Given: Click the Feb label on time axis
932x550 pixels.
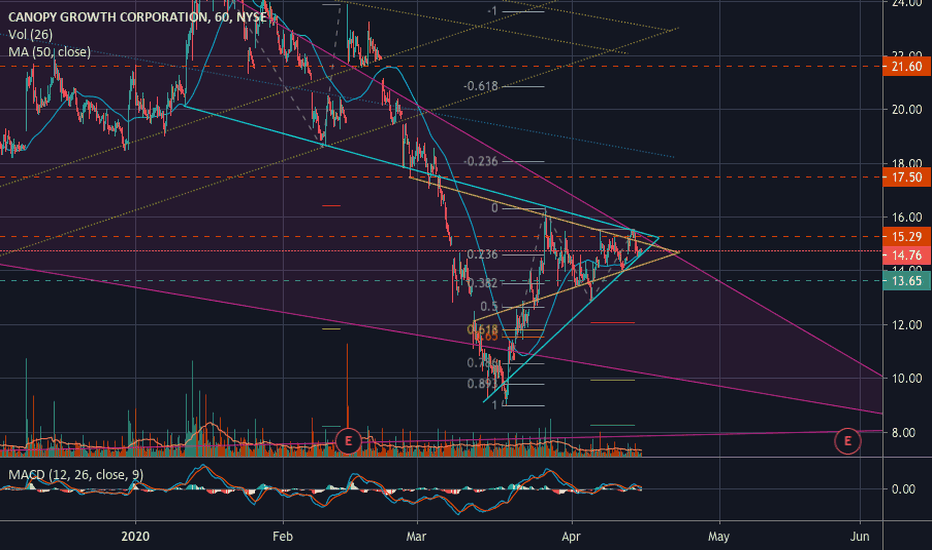Looking at the screenshot, I should point(283,536).
